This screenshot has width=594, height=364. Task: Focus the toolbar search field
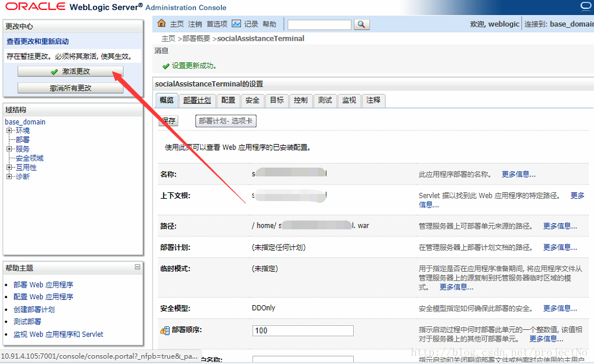pos(319,25)
